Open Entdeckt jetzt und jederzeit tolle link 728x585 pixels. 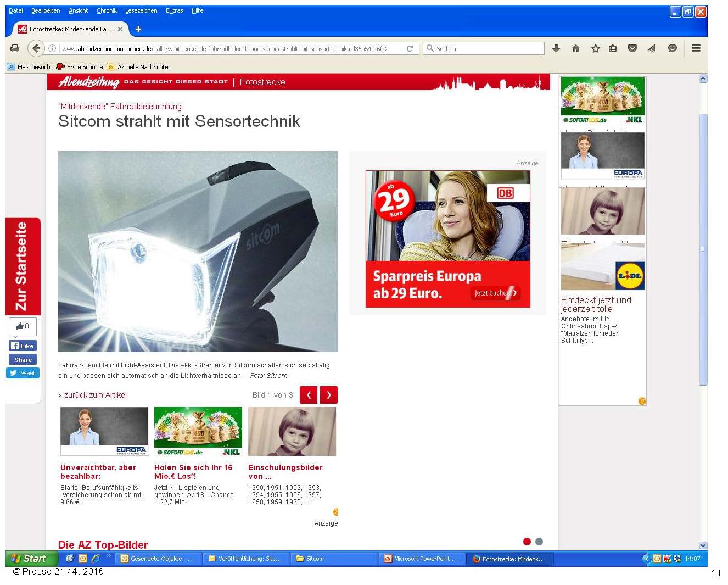tap(596, 304)
